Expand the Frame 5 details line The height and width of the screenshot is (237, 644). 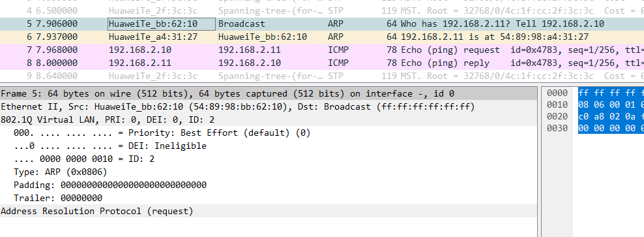coord(268,93)
